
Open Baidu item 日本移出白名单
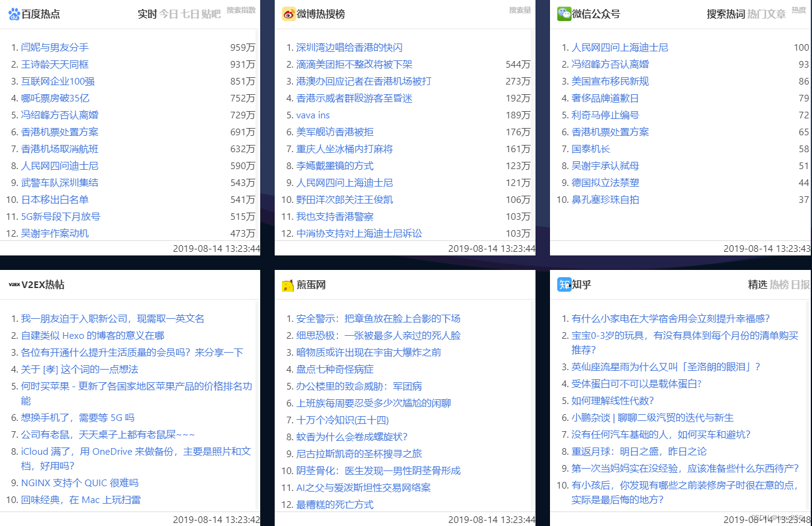[x=55, y=199]
